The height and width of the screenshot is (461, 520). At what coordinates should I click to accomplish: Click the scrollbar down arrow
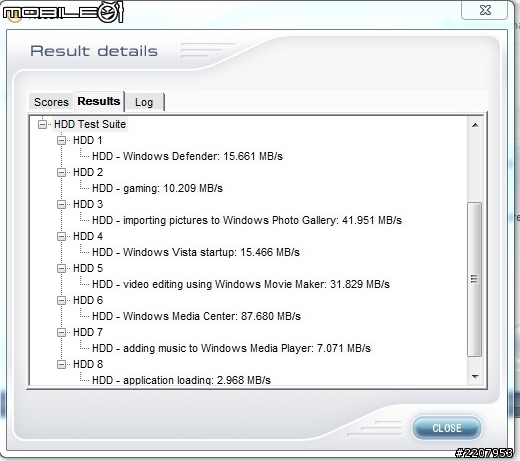475,377
